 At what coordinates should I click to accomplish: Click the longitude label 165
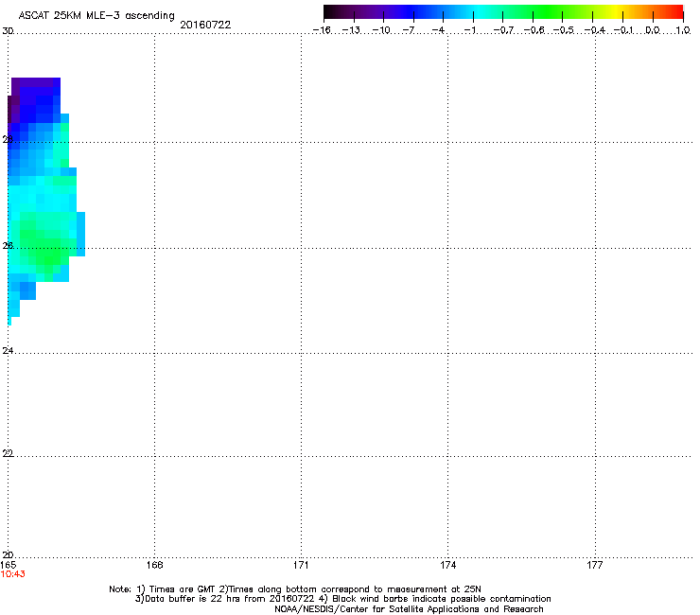click(x=8, y=565)
